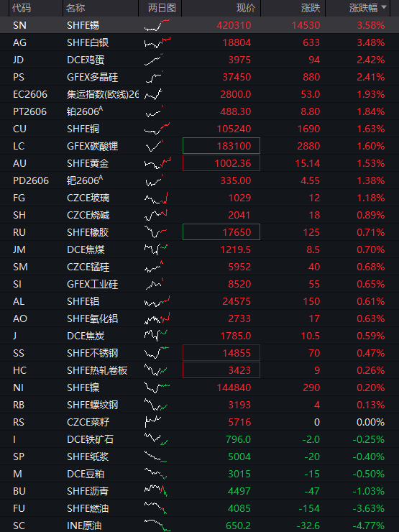Open the GFEX碳酸锂 contract name
This screenshot has width=399, height=532.
pos(92,146)
